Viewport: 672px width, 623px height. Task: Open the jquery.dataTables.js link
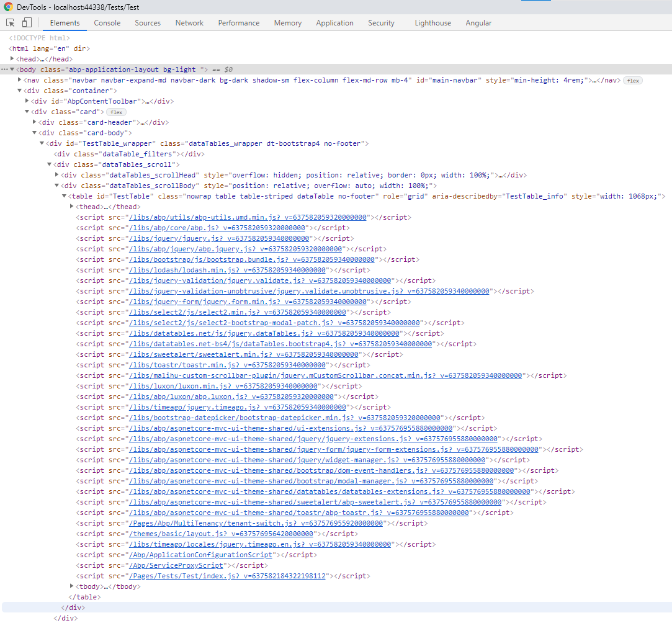264,333
